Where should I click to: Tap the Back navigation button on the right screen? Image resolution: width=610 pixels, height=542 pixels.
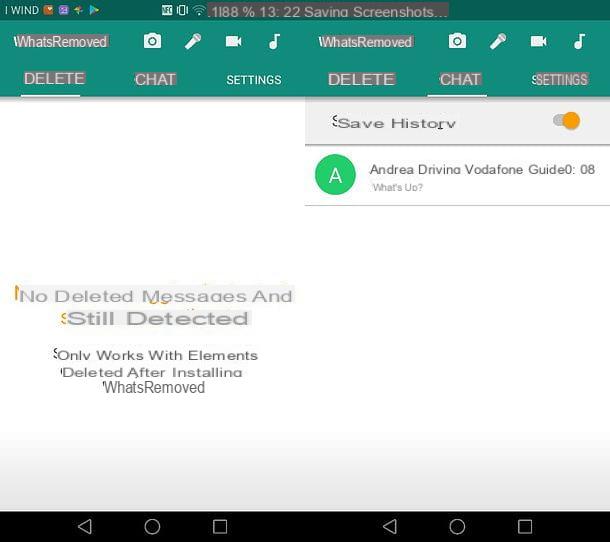click(x=390, y=526)
